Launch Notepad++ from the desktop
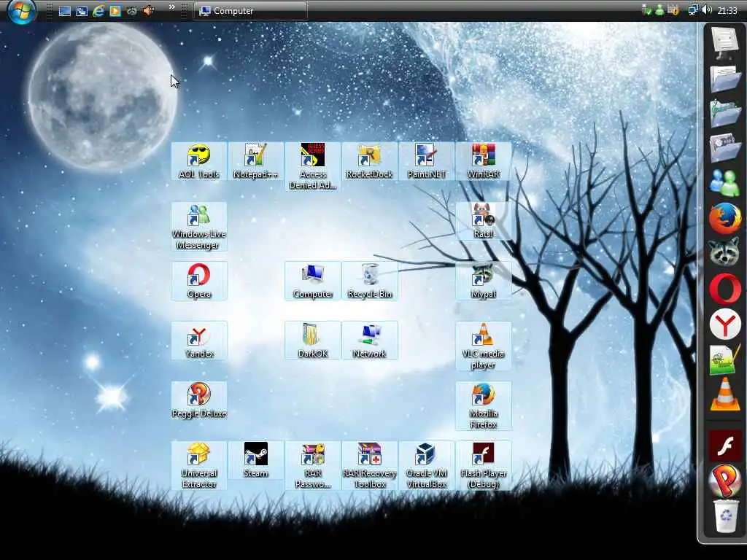 (x=255, y=161)
